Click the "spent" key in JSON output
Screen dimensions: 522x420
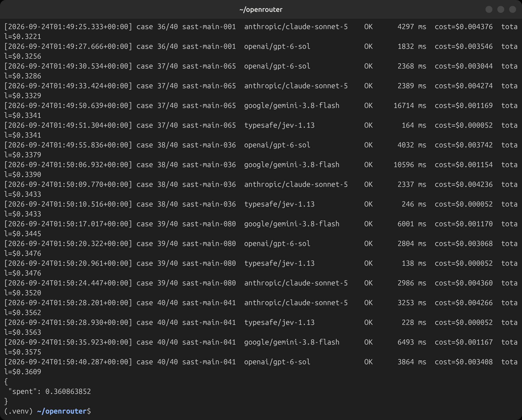coord(23,391)
